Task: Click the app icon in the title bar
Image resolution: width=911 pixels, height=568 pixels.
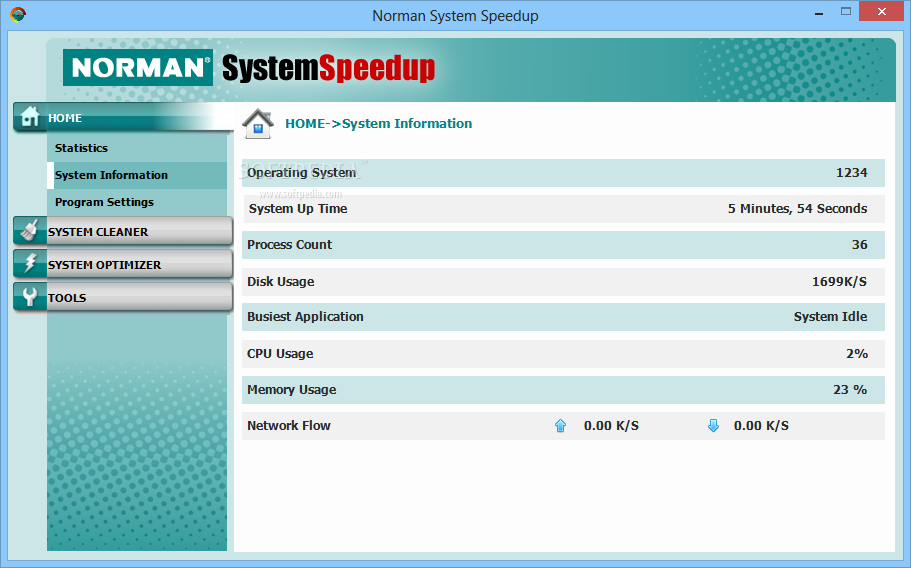Action: [x=18, y=15]
